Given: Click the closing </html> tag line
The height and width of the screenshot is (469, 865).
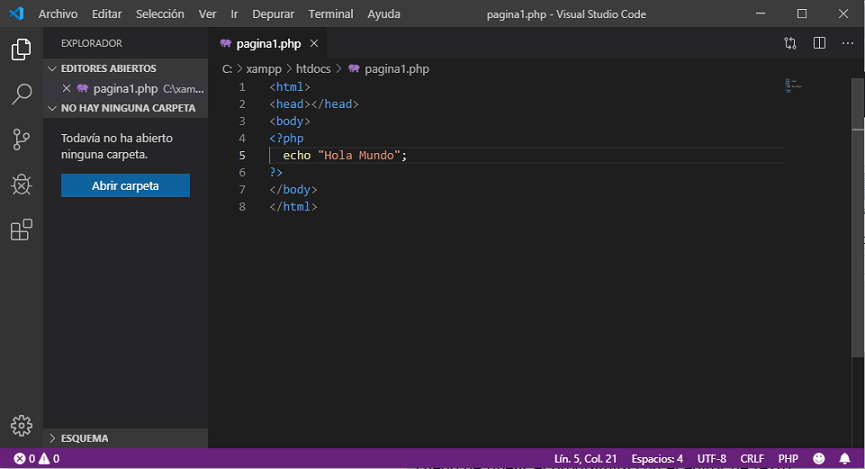Looking at the screenshot, I should tap(293, 206).
